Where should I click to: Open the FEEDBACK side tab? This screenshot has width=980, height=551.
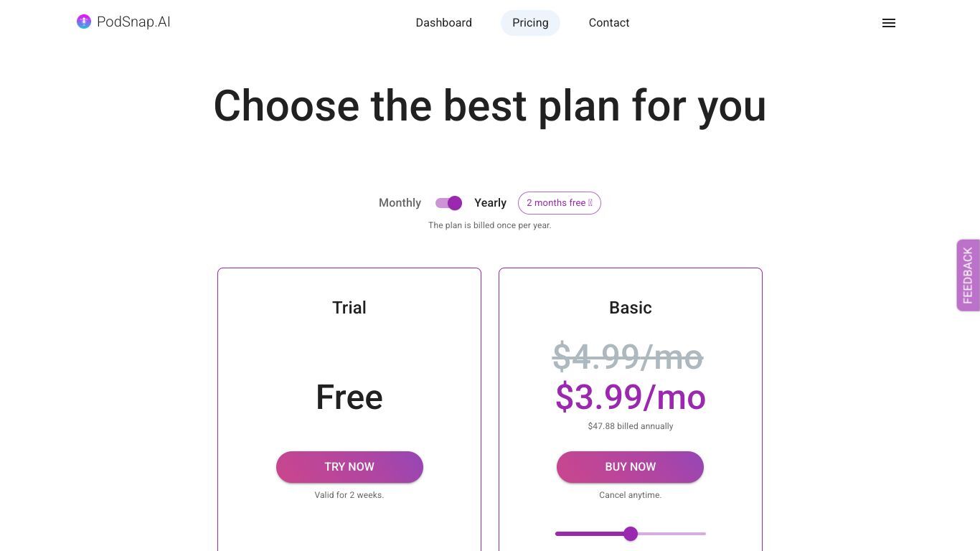click(x=968, y=275)
